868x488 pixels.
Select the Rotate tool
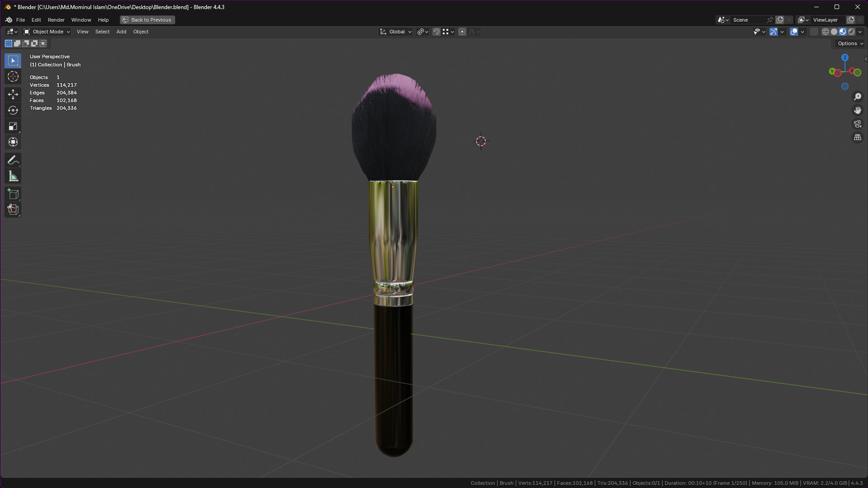coord(13,110)
